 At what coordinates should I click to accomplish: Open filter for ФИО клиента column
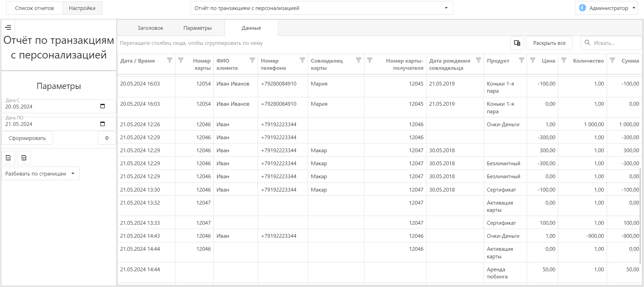tap(252, 60)
